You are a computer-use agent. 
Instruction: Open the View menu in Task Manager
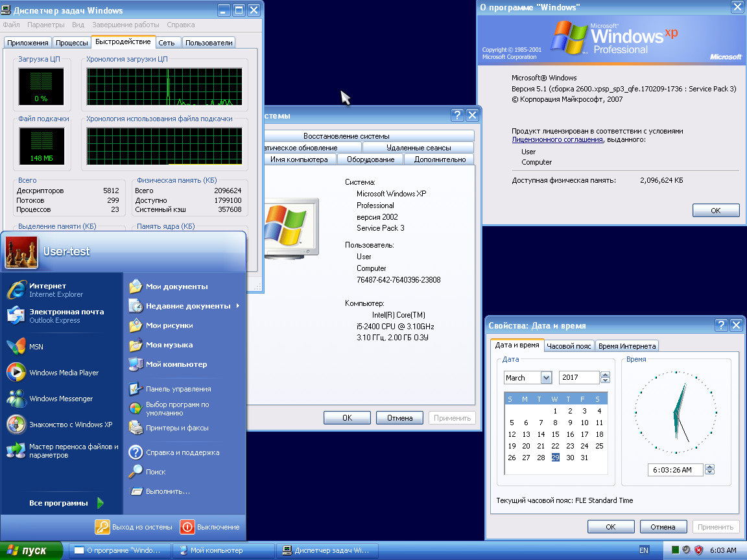click(78, 25)
